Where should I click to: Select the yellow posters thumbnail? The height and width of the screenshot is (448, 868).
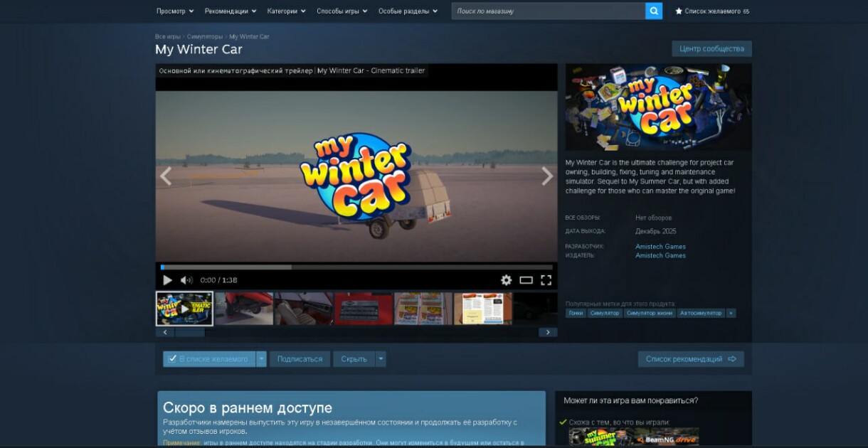(423, 309)
